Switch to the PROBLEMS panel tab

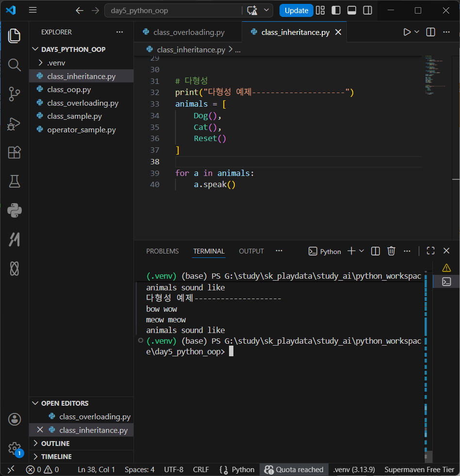click(x=163, y=251)
